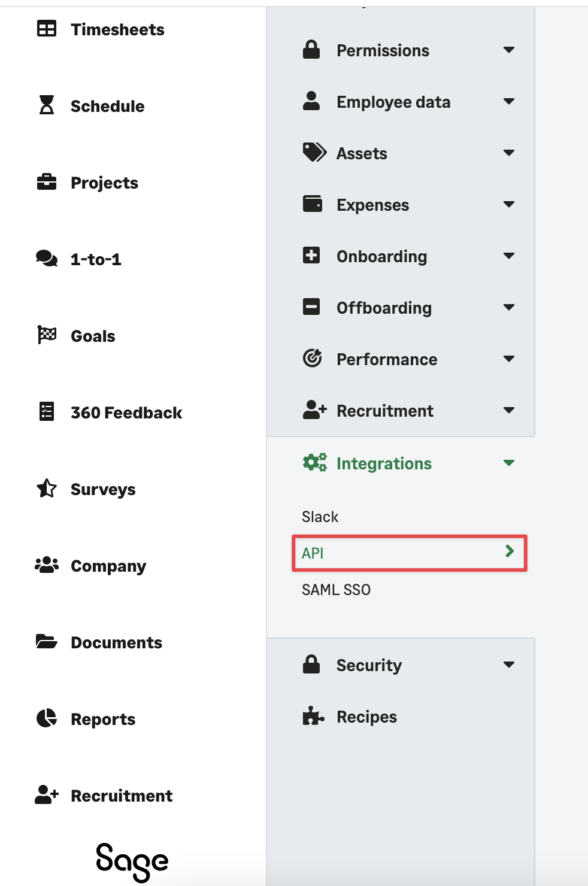Click the 360 Feedback checklist icon
This screenshot has width=588, height=886.
click(x=47, y=412)
